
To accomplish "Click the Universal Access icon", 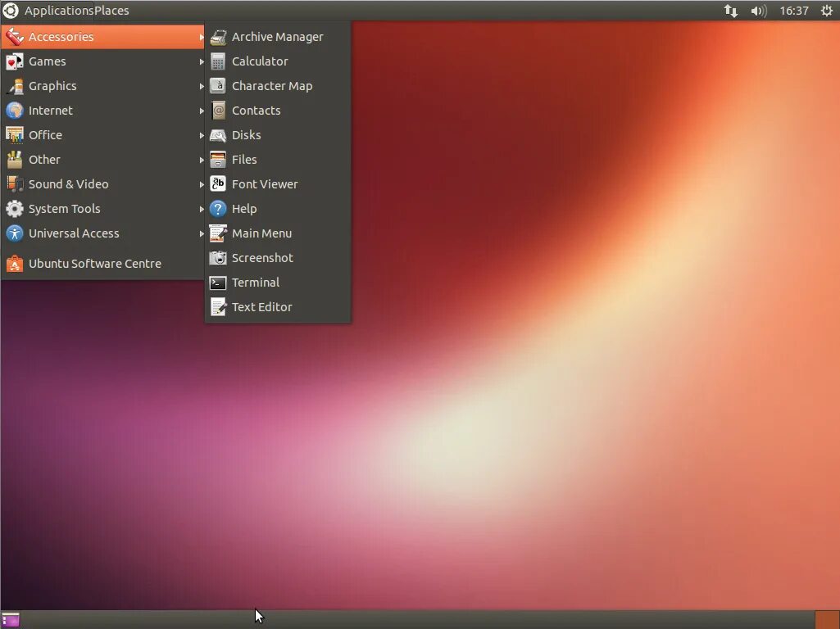I will point(15,234).
